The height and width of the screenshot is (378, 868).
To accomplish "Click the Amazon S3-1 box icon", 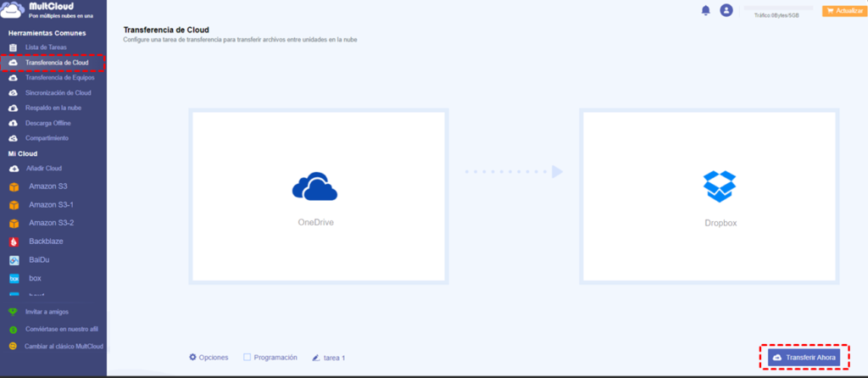I will pos(14,205).
